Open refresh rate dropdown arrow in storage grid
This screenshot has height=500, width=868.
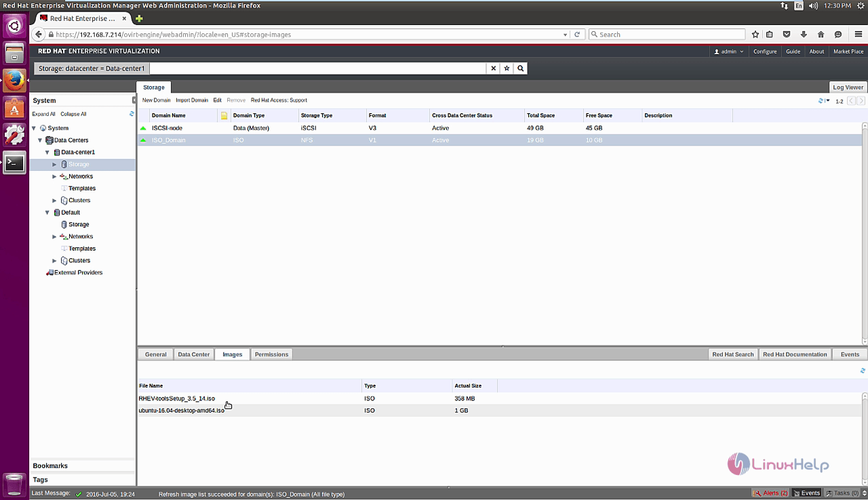(x=828, y=101)
